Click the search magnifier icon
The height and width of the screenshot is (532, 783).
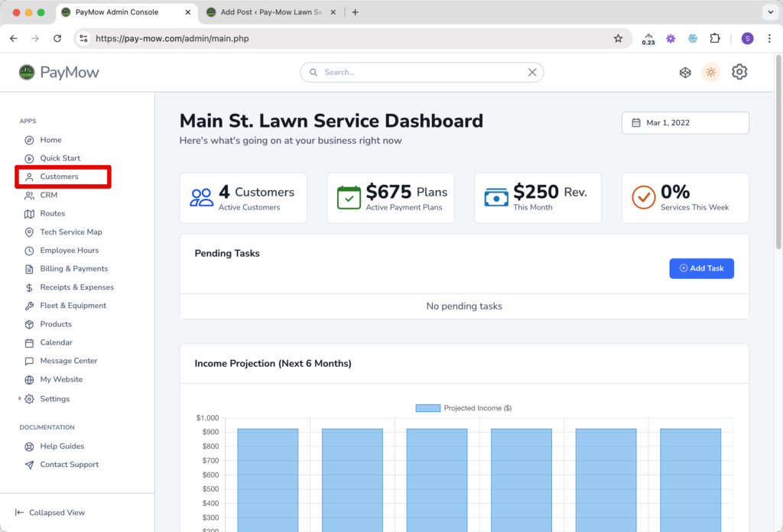coord(313,73)
